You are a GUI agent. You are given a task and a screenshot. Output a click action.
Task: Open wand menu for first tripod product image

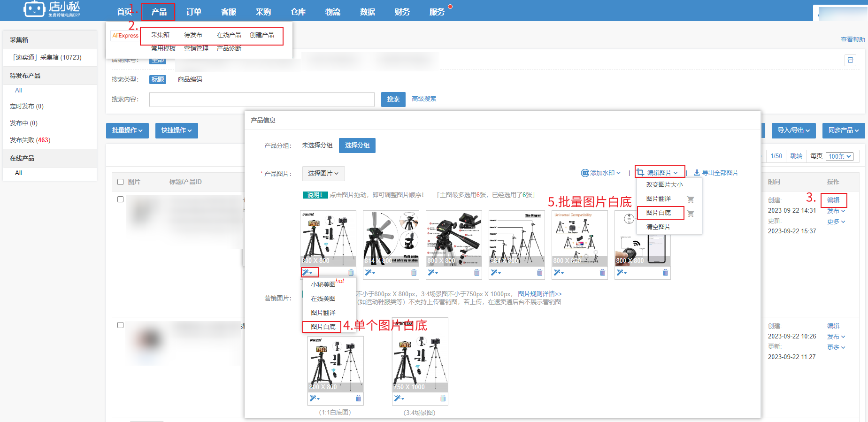coord(307,272)
